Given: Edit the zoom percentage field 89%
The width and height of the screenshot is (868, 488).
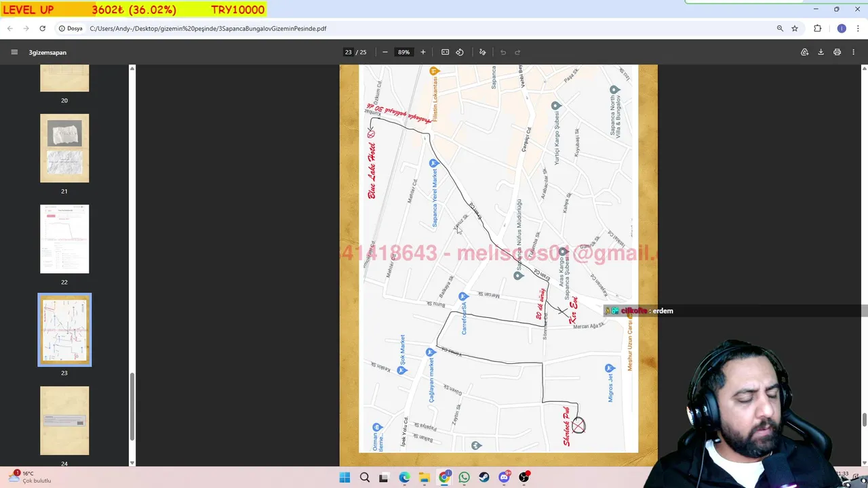Looking at the screenshot, I should point(404,52).
